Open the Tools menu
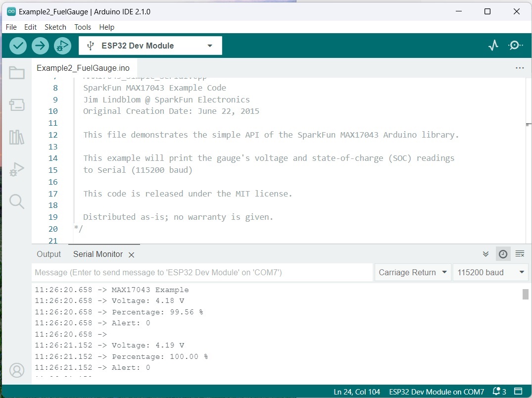The image size is (532, 398). click(x=83, y=27)
